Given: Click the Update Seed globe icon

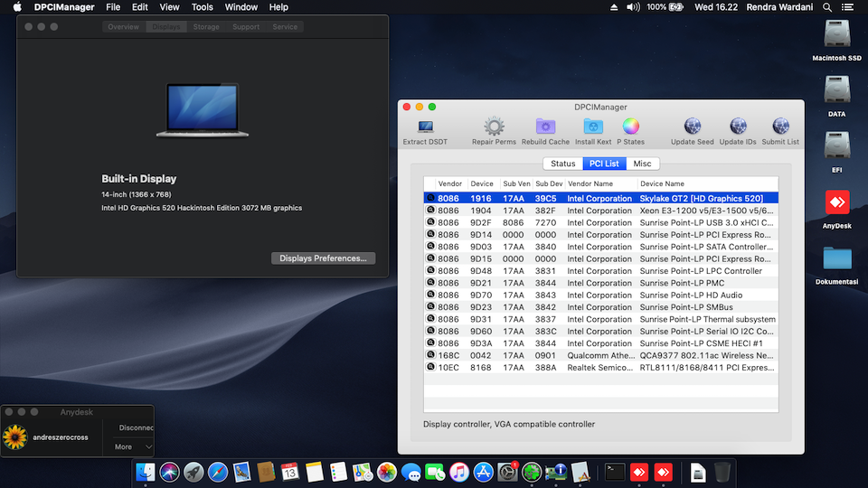Looking at the screenshot, I should (692, 127).
